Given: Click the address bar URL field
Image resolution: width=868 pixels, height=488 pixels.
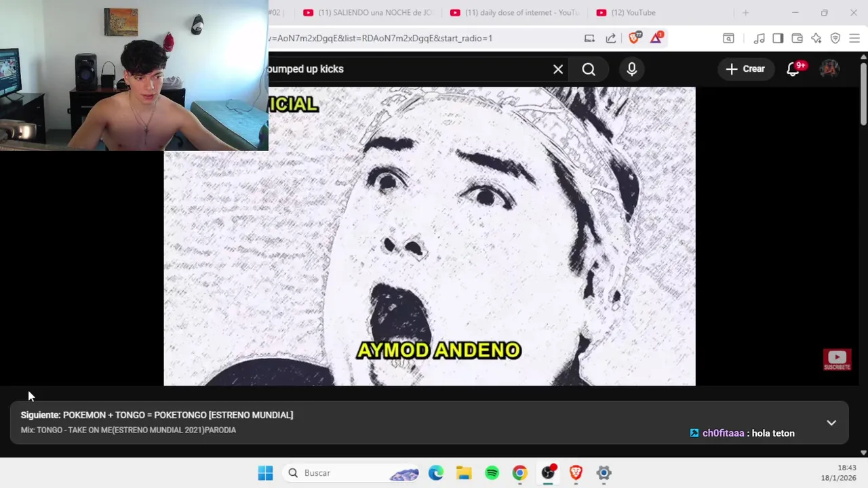Looking at the screenshot, I should pos(420,39).
